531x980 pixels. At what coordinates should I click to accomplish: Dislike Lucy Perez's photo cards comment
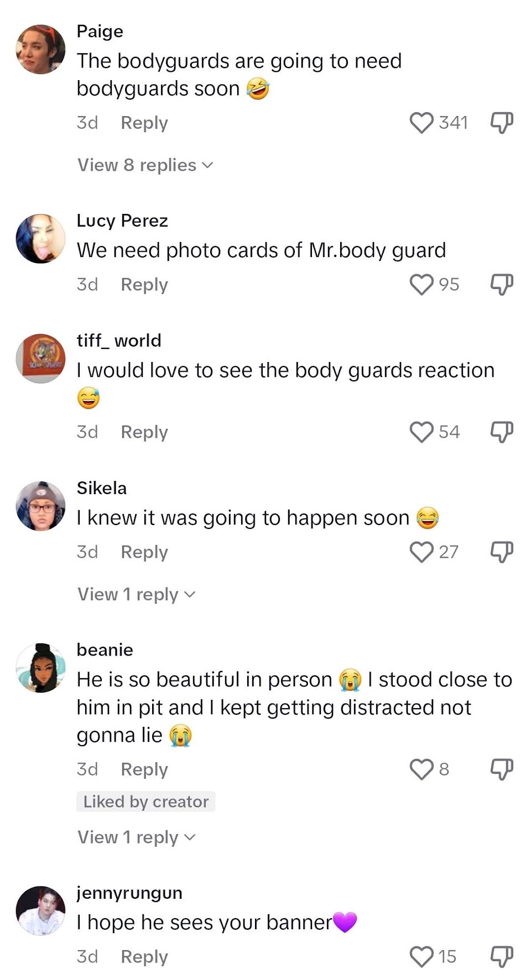pyautogui.click(x=502, y=285)
